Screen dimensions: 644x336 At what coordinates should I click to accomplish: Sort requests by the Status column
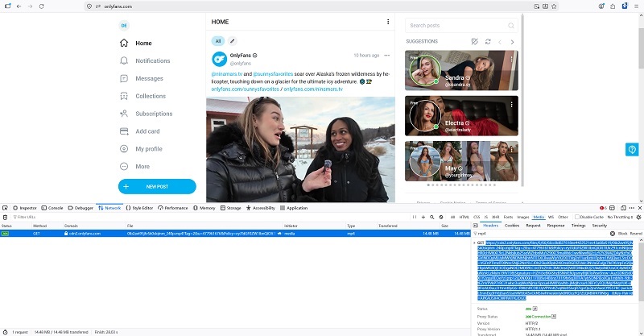(x=15, y=226)
